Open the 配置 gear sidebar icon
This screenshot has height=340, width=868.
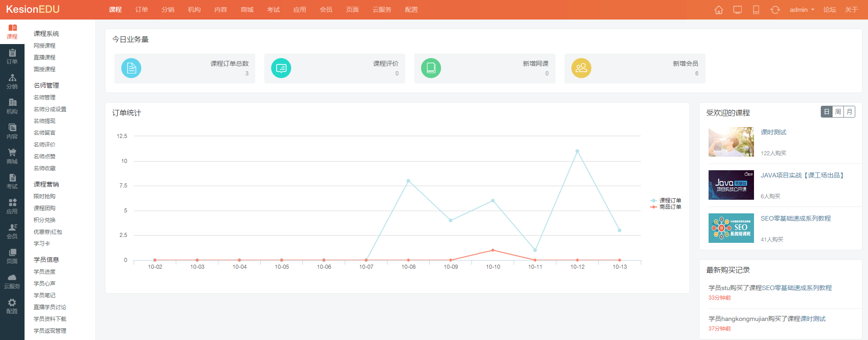pos(12,306)
